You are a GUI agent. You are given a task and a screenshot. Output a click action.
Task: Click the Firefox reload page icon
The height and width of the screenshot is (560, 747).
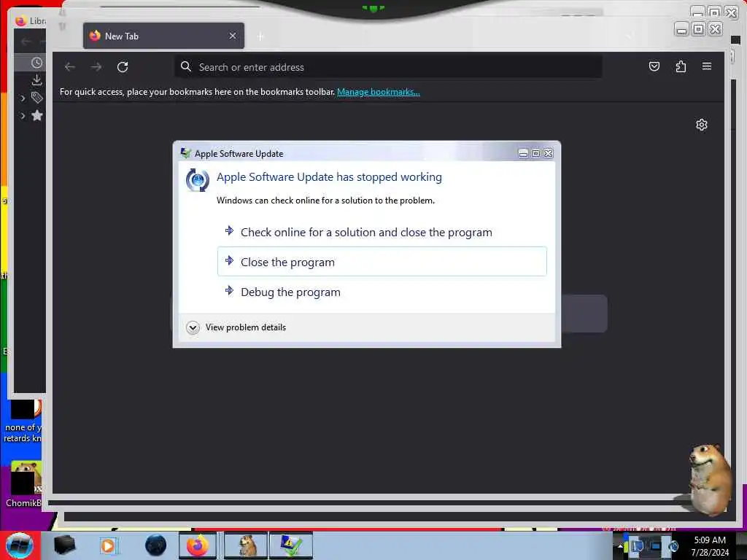coord(123,67)
